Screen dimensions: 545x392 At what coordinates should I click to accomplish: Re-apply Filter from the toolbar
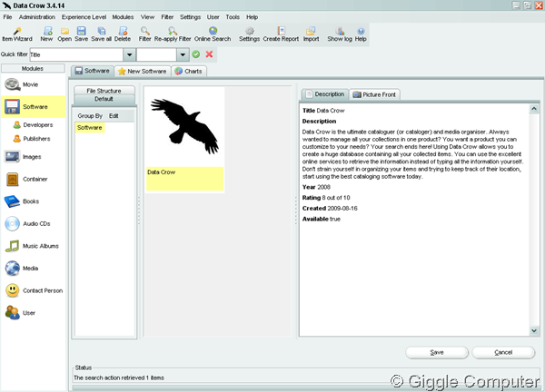(x=173, y=34)
